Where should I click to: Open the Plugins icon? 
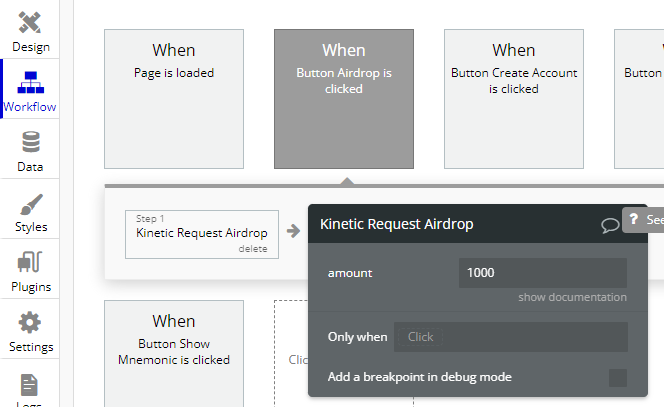point(30,264)
